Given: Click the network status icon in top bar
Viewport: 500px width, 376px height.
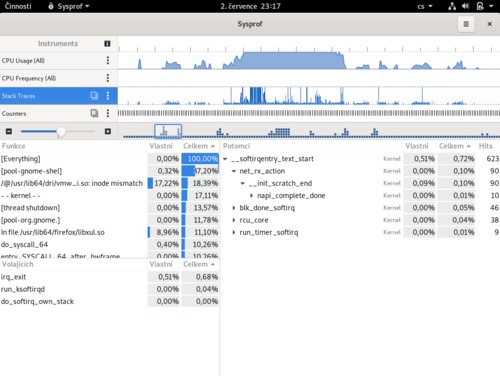Looking at the screenshot, I should click(452, 6).
